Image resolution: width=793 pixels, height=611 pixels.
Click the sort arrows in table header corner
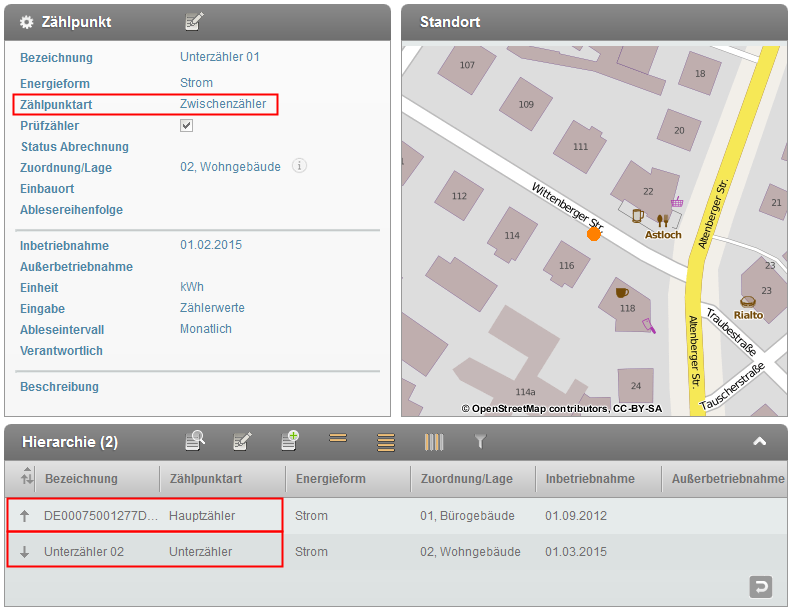pos(27,478)
